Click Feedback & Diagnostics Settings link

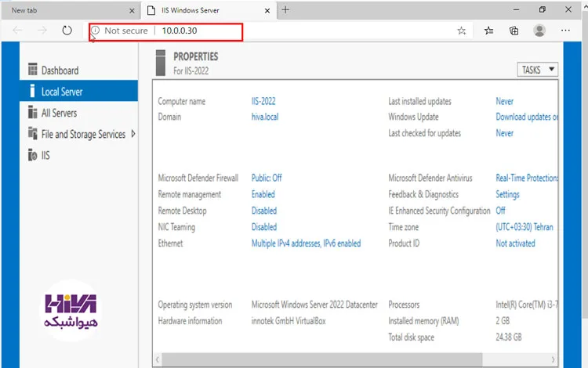(x=507, y=194)
